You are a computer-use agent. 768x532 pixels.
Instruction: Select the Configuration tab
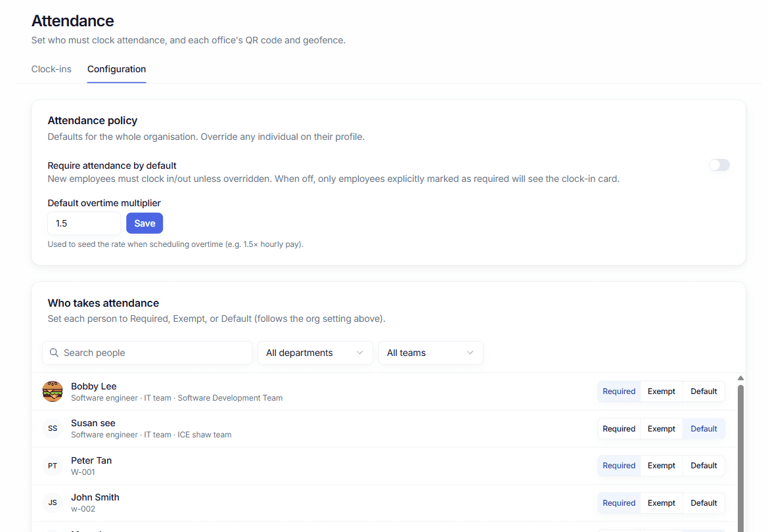coord(116,69)
